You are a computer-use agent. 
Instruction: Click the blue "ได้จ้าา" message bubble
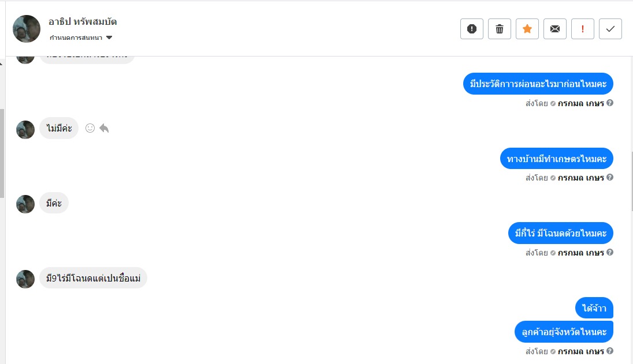point(594,308)
